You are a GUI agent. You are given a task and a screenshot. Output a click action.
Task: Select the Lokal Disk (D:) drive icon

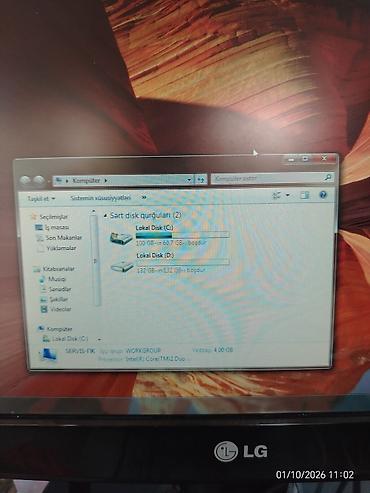tap(122, 265)
